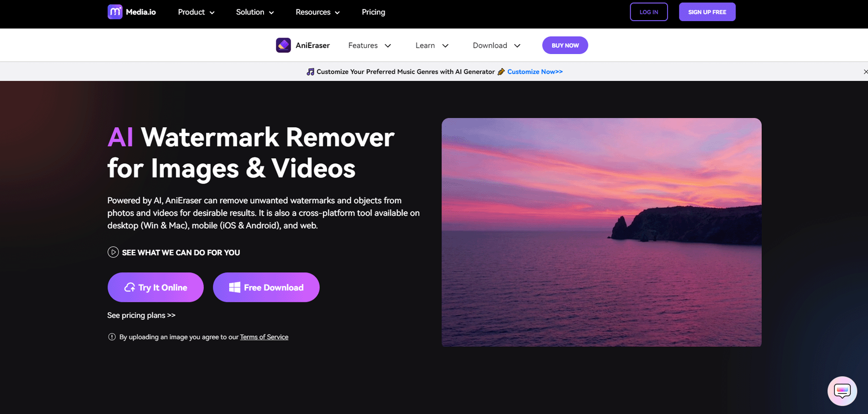Open the chat support bubble icon
Viewport: 868px width, 414px height.
pyautogui.click(x=842, y=391)
